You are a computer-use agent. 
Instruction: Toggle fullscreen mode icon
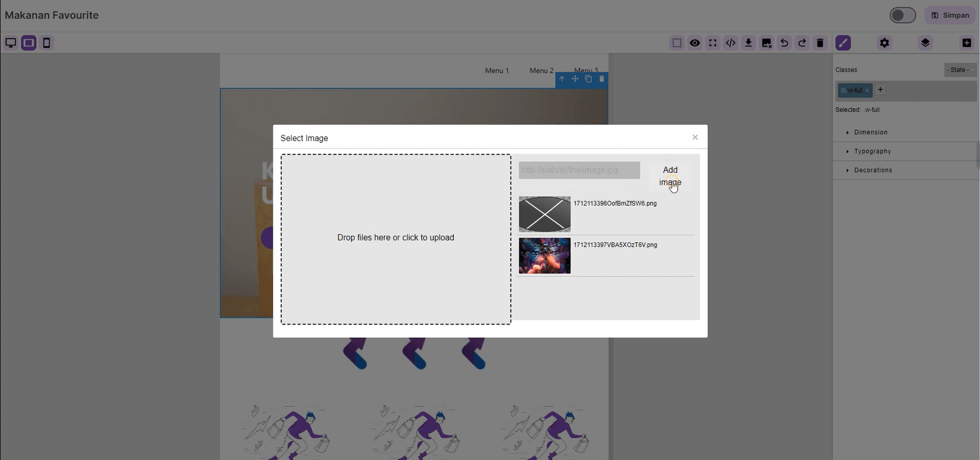coord(713,43)
